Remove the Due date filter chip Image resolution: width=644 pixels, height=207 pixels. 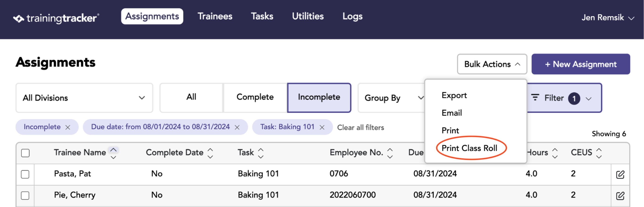[237, 127]
